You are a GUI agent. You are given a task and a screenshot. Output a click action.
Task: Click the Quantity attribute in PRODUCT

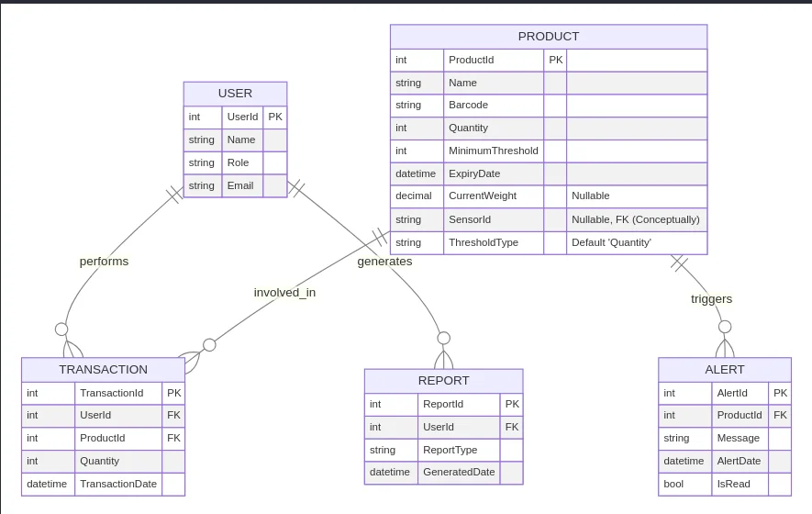468,128
